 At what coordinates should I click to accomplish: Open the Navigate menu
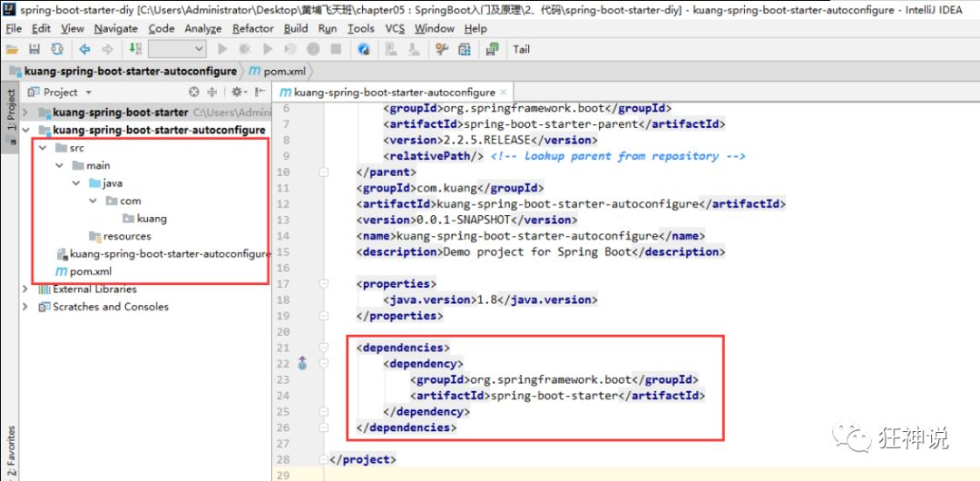click(x=115, y=29)
